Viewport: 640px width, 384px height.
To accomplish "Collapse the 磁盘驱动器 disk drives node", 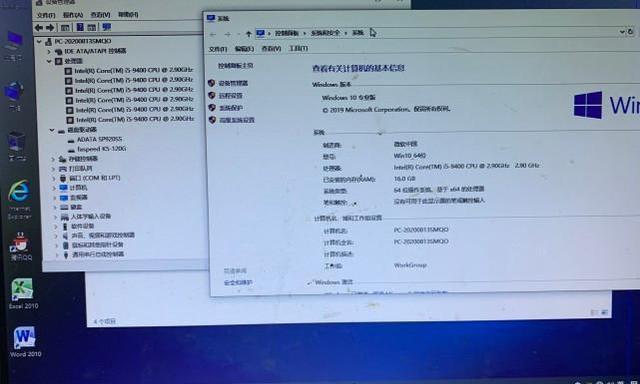I will 52,130.
